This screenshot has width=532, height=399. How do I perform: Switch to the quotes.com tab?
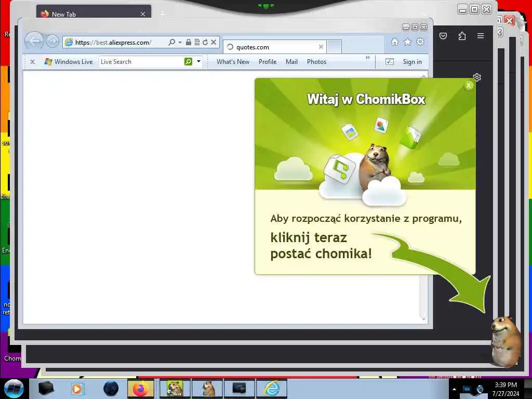pos(274,47)
